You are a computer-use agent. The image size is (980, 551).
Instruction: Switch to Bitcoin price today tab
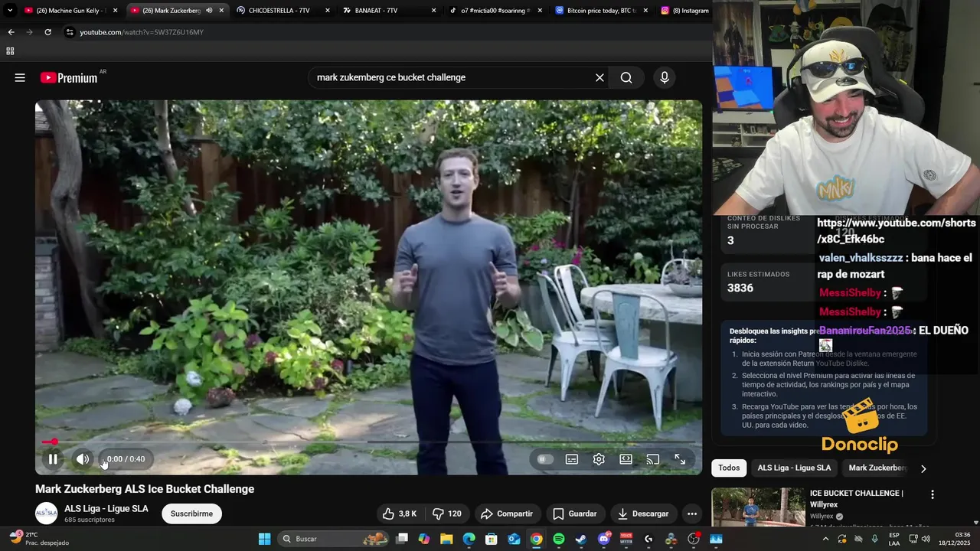pos(599,11)
